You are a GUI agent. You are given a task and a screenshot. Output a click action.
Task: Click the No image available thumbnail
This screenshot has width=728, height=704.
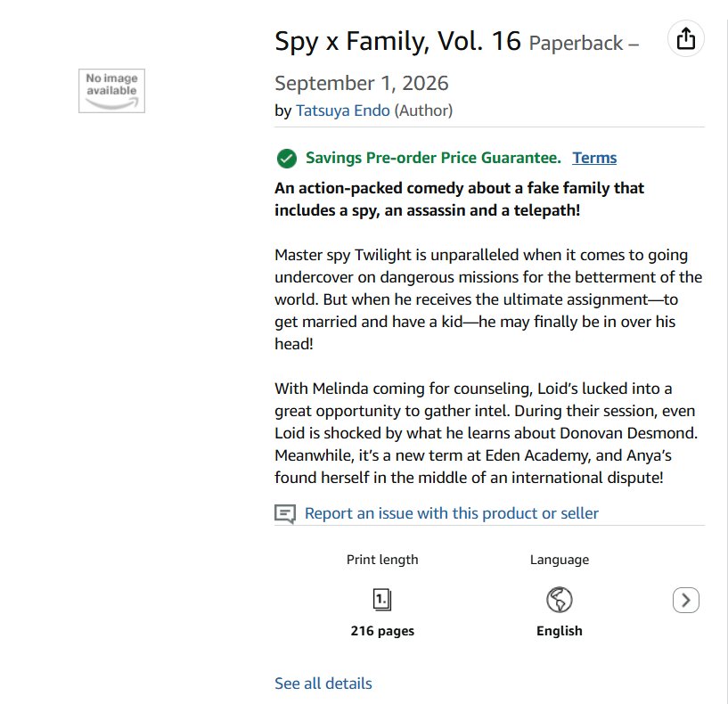coord(111,91)
